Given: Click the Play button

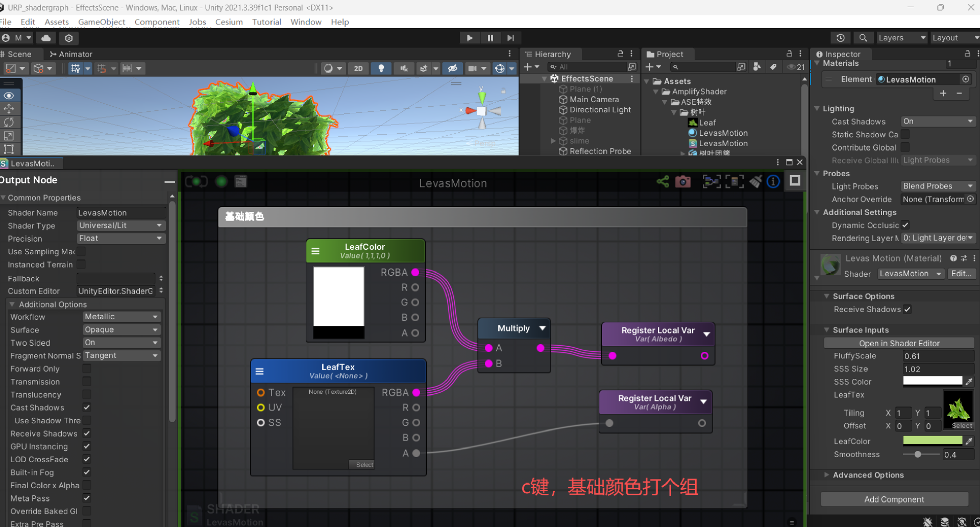Looking at the screenshot, I should pos(470,38).
